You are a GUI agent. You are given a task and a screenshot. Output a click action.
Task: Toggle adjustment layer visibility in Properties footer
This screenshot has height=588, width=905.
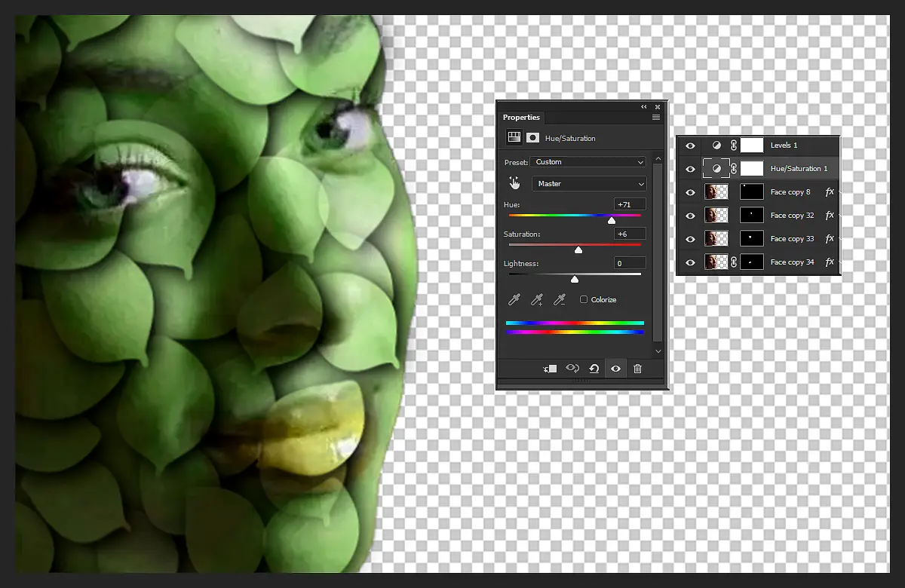pyautogui.click(x=615, y=369)
